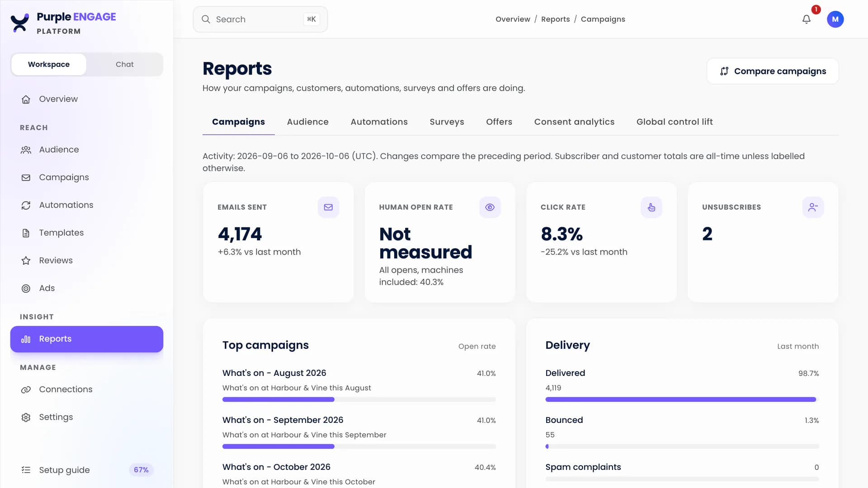The width and height of the screenshot is (868, 488).
Task: Open notifications bell icon
Action: pyautogui.click(x=807, y=19)
